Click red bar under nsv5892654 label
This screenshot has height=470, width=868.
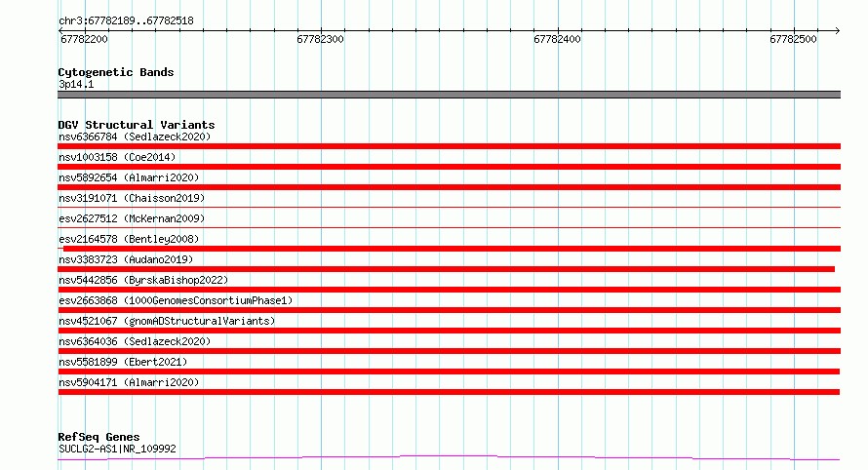pos(449,187)
